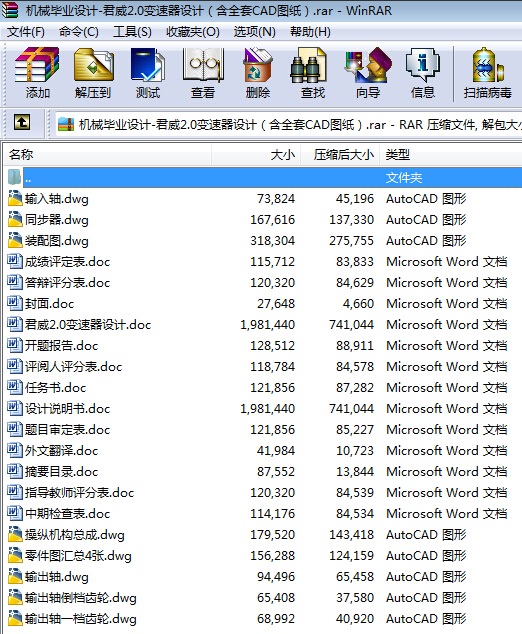522x634 pixels.
Task: Click the AutoCAD icon next to 同步器.dwg
Action: [x=15, y=219]
